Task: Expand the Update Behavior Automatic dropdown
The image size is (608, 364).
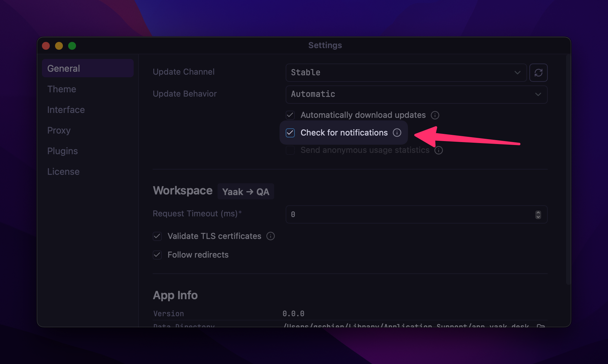Action: tap(416, 94)
